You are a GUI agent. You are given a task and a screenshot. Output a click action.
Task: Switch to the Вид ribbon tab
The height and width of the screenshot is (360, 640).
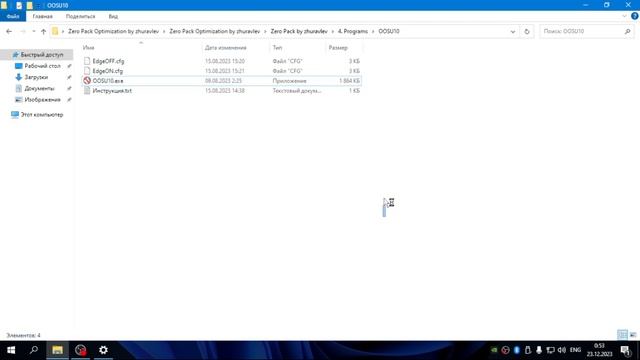(x=113, y=16)
